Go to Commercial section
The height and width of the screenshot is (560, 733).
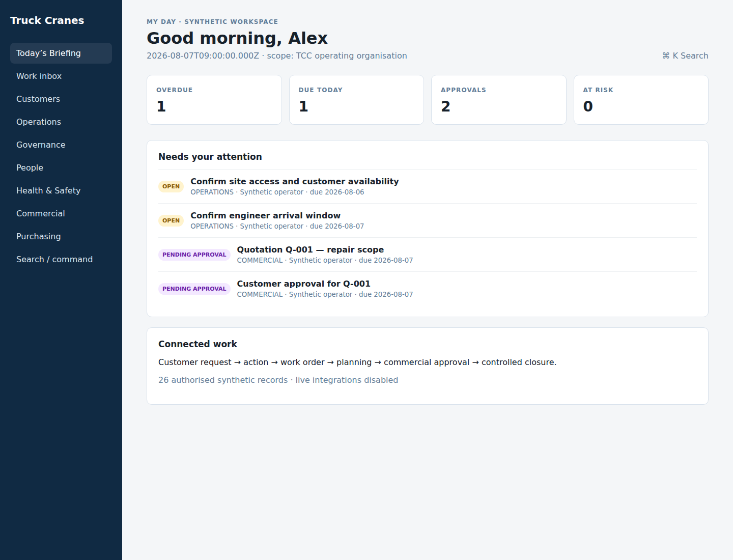point(61,213)
